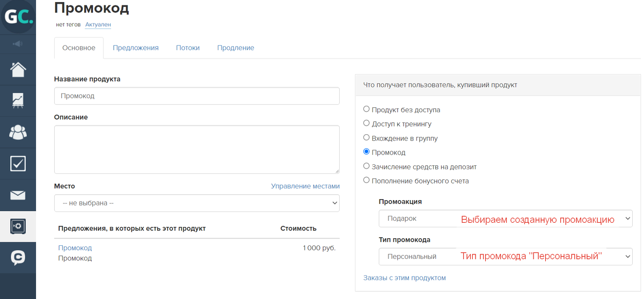Open the chat bubble sidebar icon
The height and width of the screenshot is (299, 644).
pyautogui.click(x=18, y=258)
